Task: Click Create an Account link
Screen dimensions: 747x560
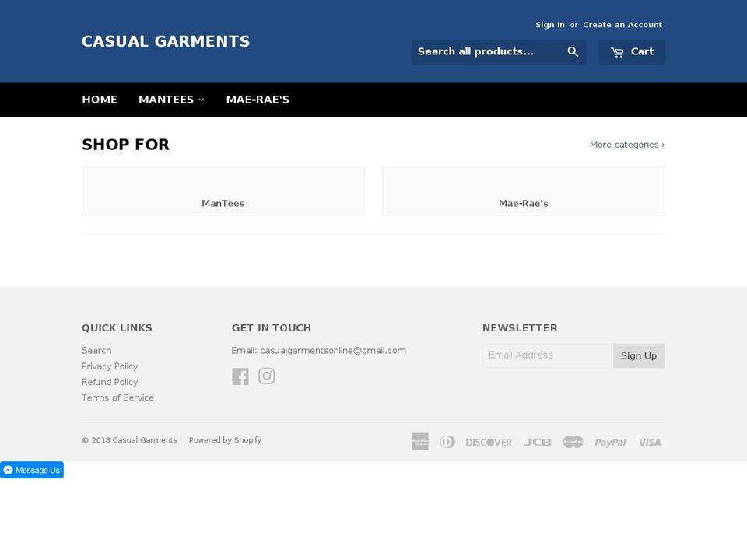Action: click(622, 25)
